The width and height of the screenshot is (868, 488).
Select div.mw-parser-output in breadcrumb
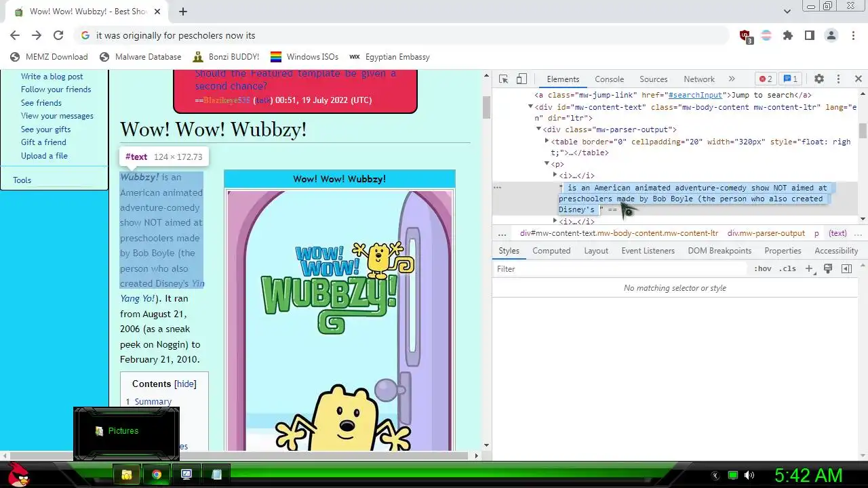tap(766, 233)
